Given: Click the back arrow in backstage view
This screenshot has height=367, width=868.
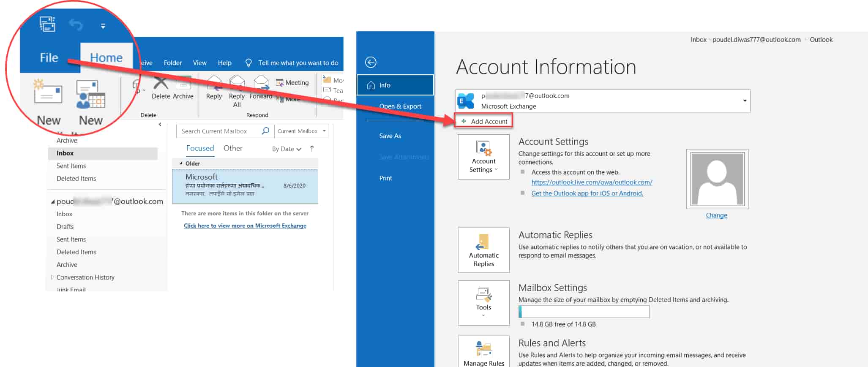Looking at the screenshot, I should pos(371,63).
